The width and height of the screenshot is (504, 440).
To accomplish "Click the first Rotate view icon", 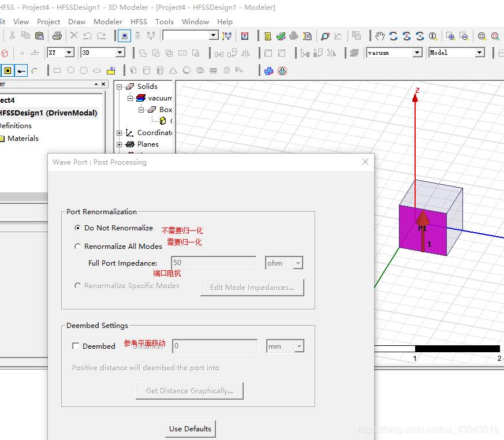I will [393, 36].
